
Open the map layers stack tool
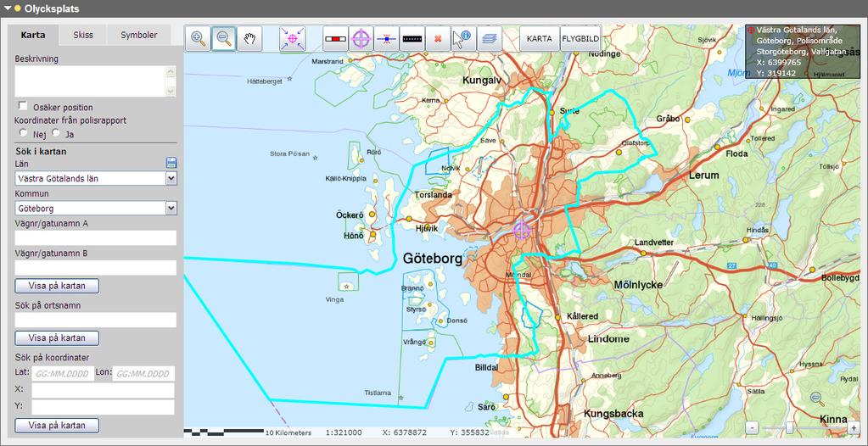490,39
